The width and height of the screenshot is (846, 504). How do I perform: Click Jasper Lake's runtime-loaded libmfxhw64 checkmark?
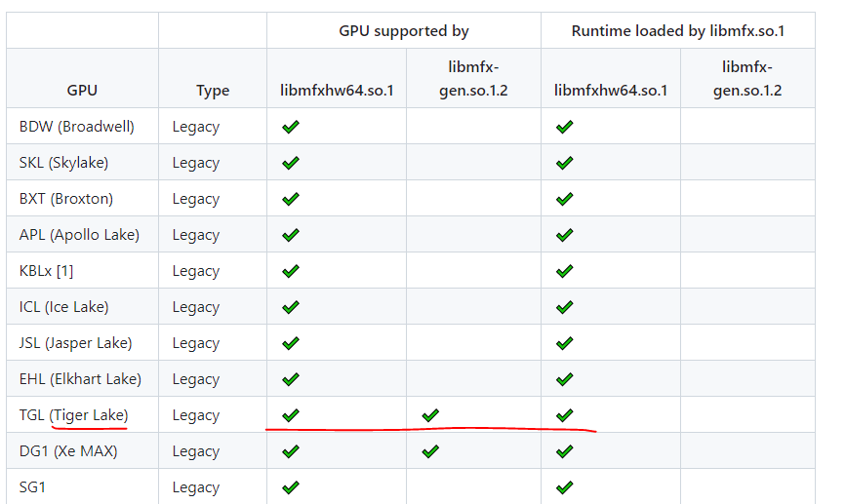pos(564,344)
